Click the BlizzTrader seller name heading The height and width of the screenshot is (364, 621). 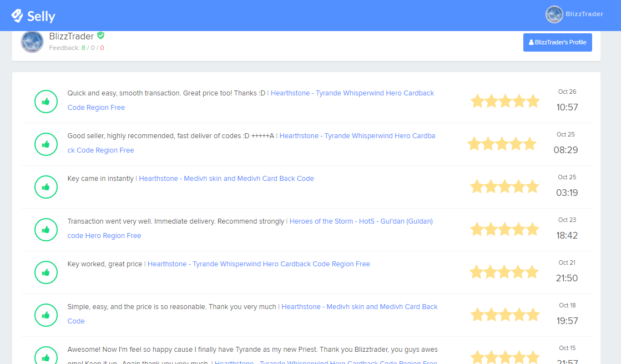[x=71, y=36]
